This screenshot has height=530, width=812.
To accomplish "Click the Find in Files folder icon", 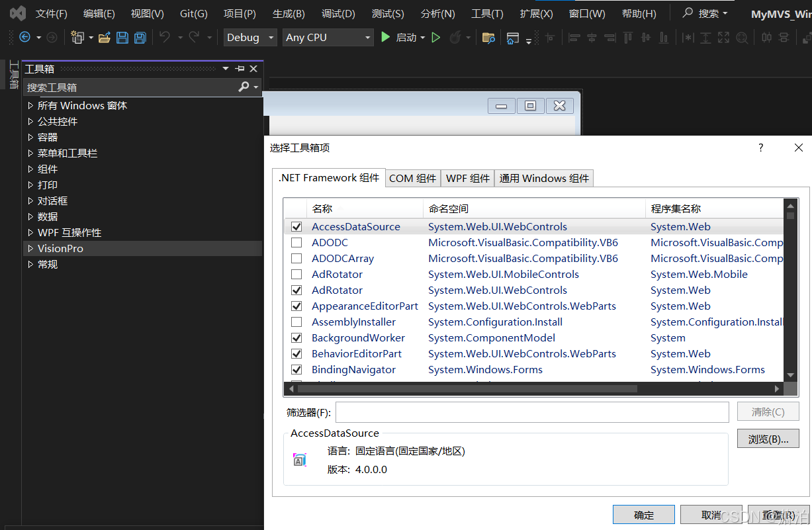I will 488,38.
